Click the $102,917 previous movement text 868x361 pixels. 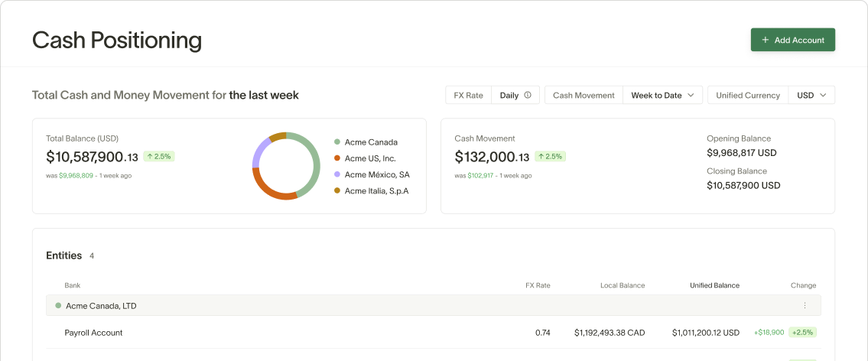480,175
